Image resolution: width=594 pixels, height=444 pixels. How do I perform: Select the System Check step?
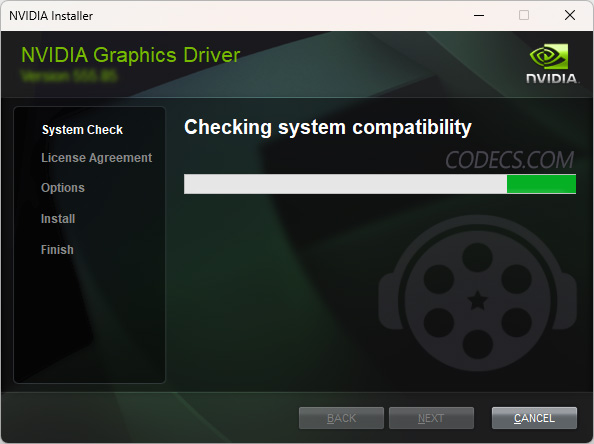click(x=82, y=130)
